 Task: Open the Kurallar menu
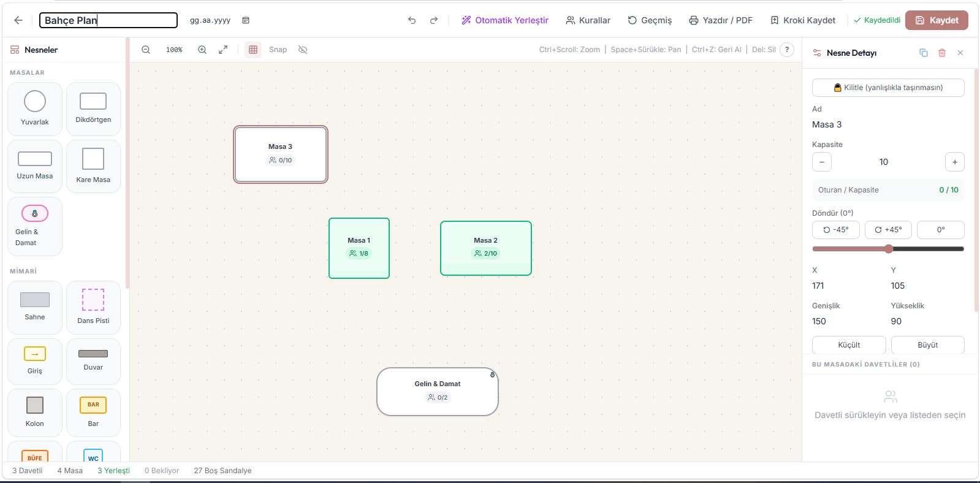click(588, 20)
